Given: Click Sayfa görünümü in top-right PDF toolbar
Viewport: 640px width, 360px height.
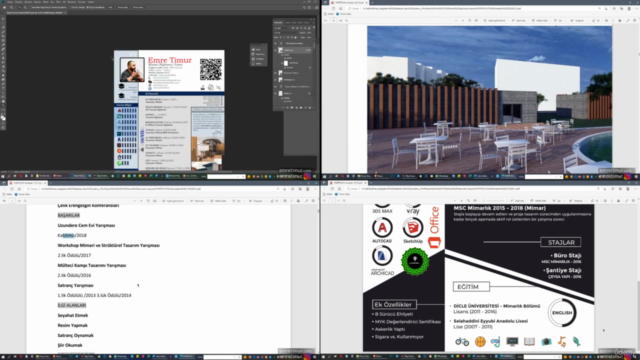Looking at the screenshot, I should pos(494,20).
